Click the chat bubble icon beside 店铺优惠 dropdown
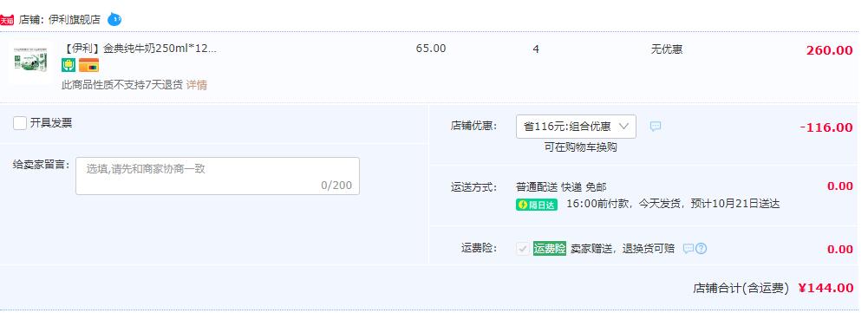 point(656,127)
